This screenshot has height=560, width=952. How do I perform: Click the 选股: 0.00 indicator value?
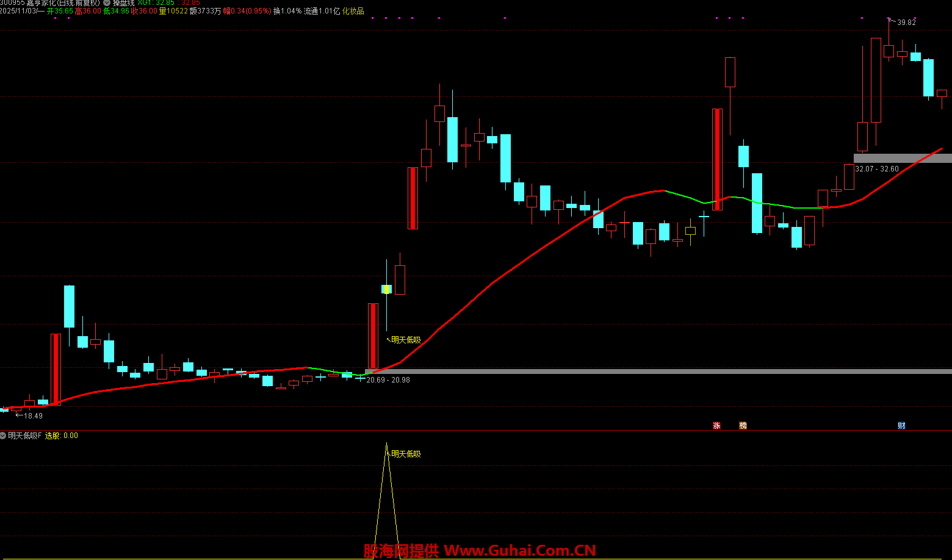click(62, 436)
